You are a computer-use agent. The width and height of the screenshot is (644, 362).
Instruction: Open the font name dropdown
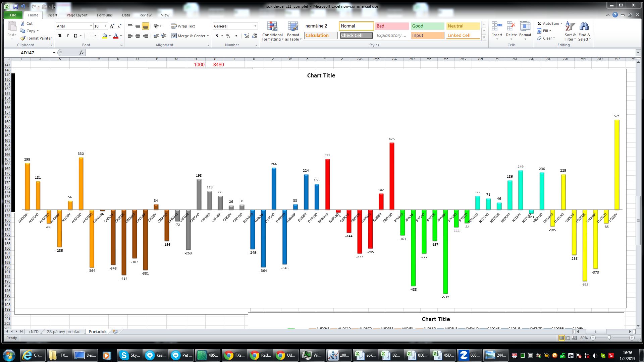point(91,26)
